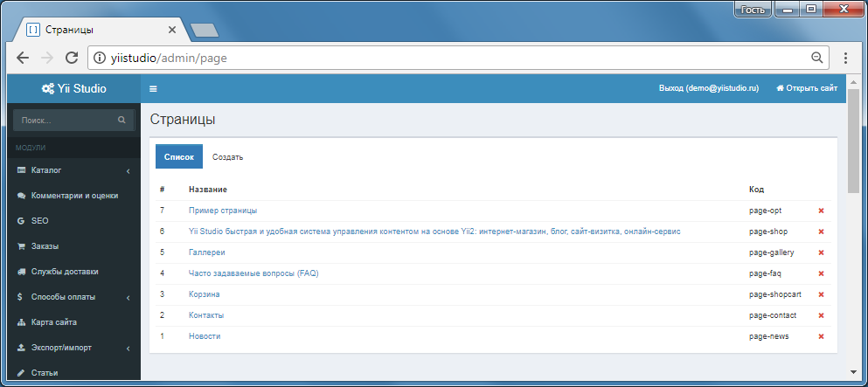Switch to the Создать tab
Screen dimensions: 868x387
tap(227, 157)
